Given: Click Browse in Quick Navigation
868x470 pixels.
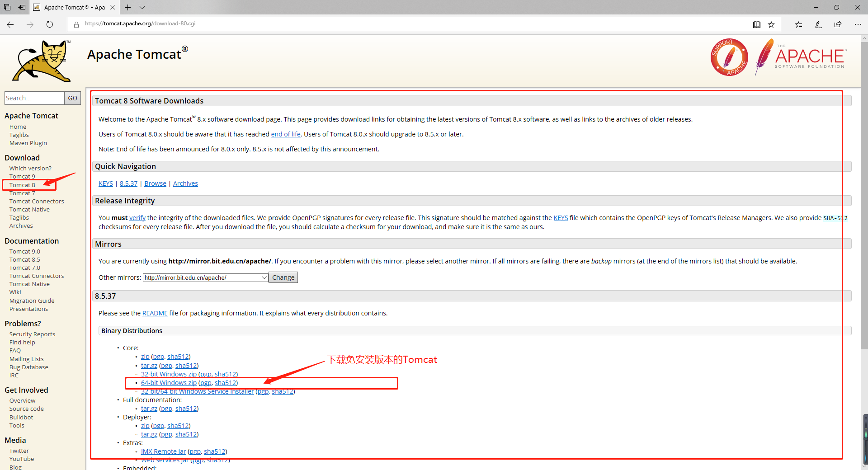Looking at the screenshot, I should point(156,183).
